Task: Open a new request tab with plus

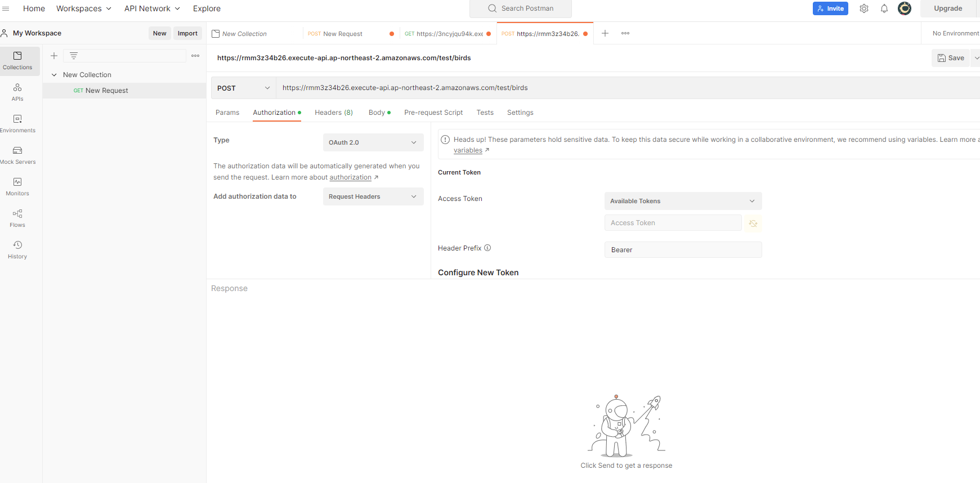Action: (x=605, y=33)
